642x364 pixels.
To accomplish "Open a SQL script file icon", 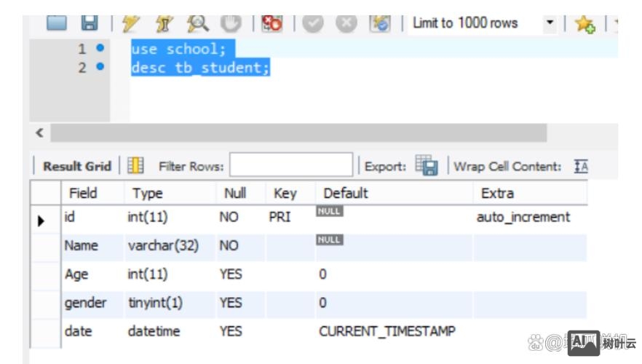I will click(57, 23).
